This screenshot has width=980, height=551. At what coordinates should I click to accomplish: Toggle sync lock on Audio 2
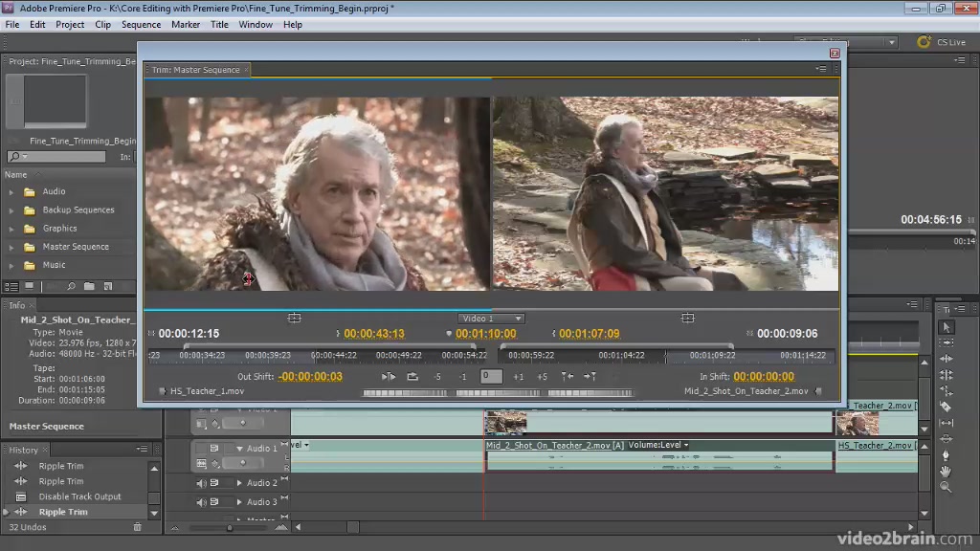tap(214, 483)
